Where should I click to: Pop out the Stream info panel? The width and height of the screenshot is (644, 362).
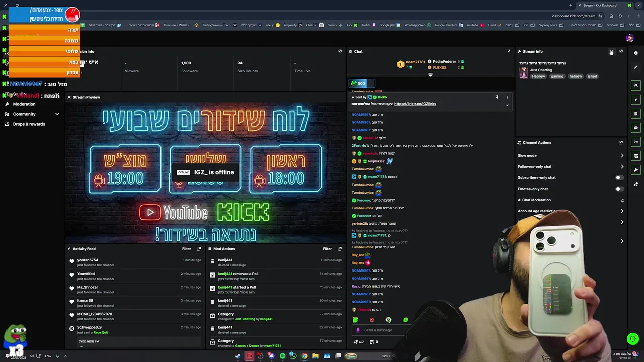click(621, 51)
